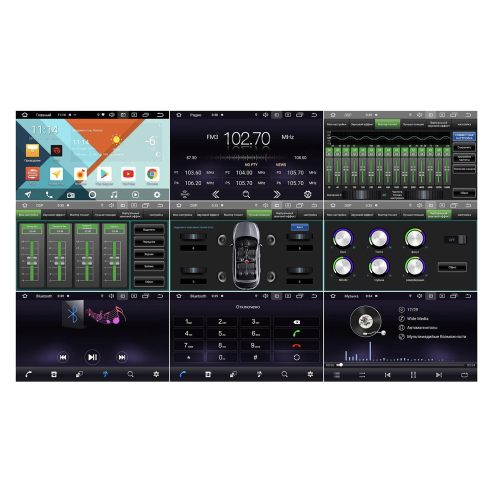Play or pause Bluetooth music playback
This screenshot has width=500, height=500.
point(92,357)
